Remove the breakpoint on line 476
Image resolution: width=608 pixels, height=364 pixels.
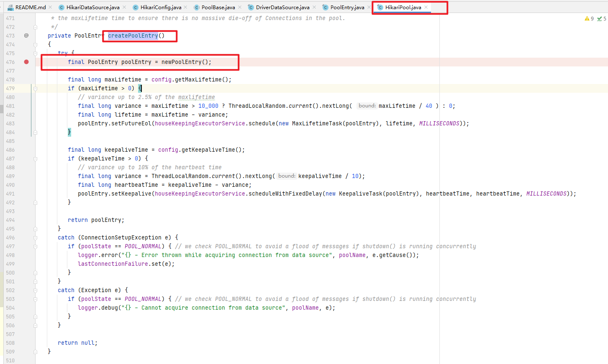tap(26, 62)
